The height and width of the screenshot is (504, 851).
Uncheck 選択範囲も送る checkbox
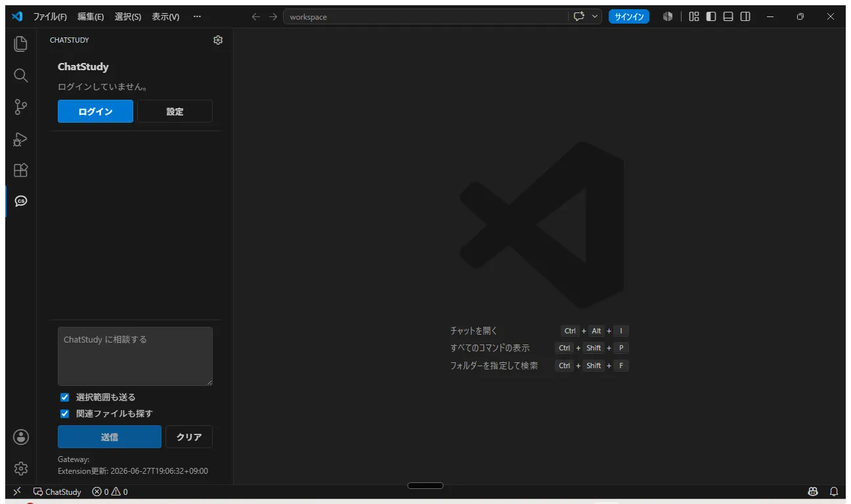click(64, 397)
